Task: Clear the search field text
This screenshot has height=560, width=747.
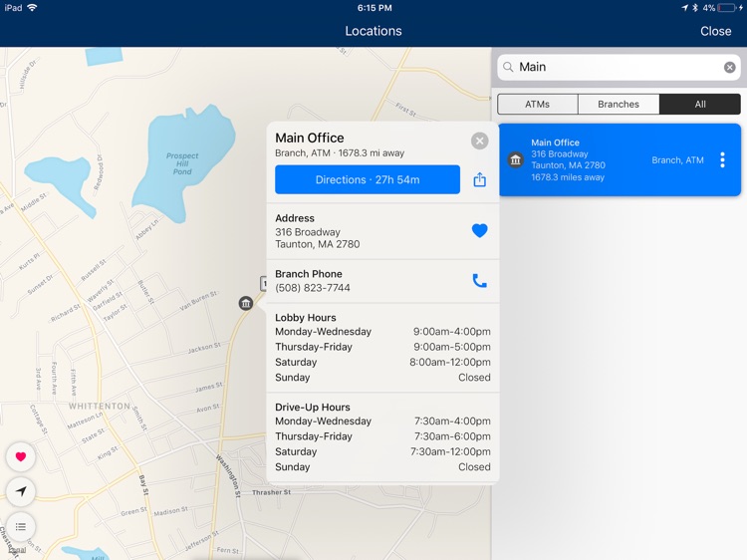Action: 729,67
